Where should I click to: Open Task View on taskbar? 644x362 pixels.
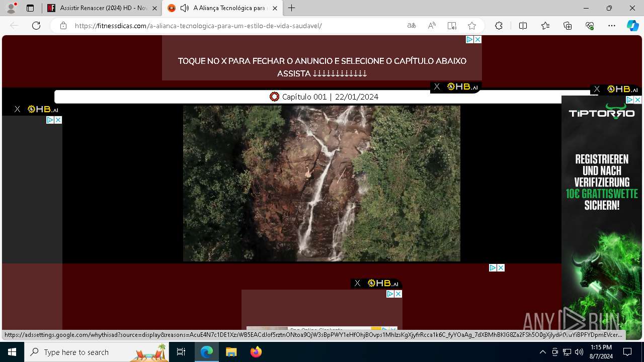[181, 352]
